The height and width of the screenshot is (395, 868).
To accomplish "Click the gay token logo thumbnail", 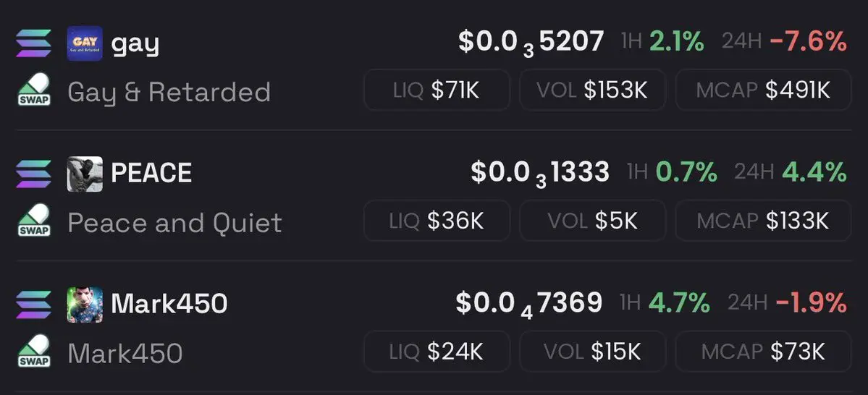I will 85,43.
